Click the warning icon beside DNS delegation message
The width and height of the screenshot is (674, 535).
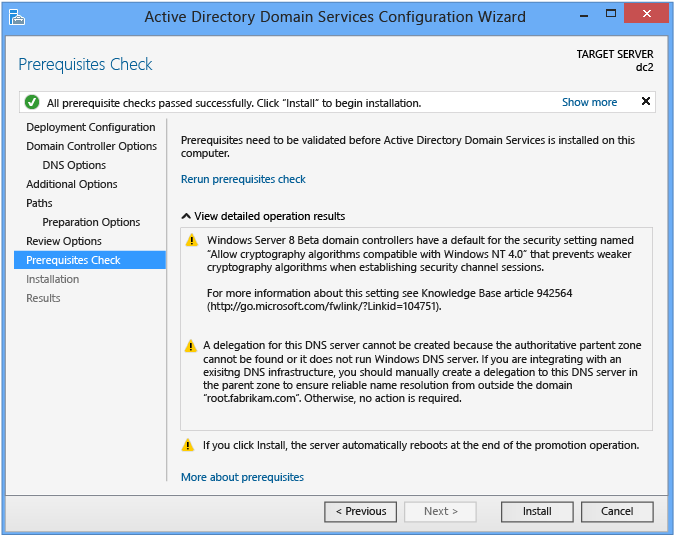point(190,346)
